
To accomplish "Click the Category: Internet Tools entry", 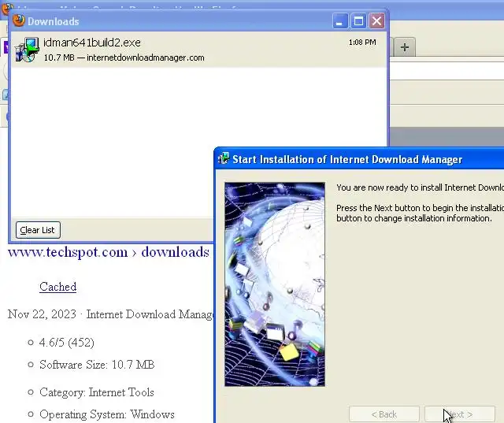I will pos(96,392).
